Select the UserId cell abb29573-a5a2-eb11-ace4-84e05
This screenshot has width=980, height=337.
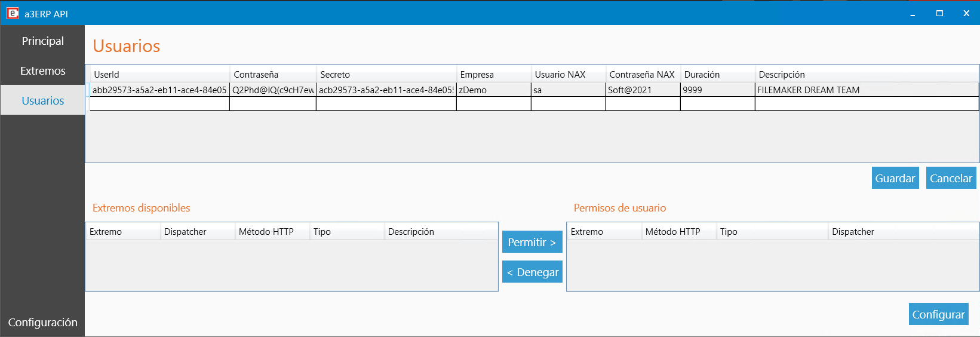(x=159, y=90)
